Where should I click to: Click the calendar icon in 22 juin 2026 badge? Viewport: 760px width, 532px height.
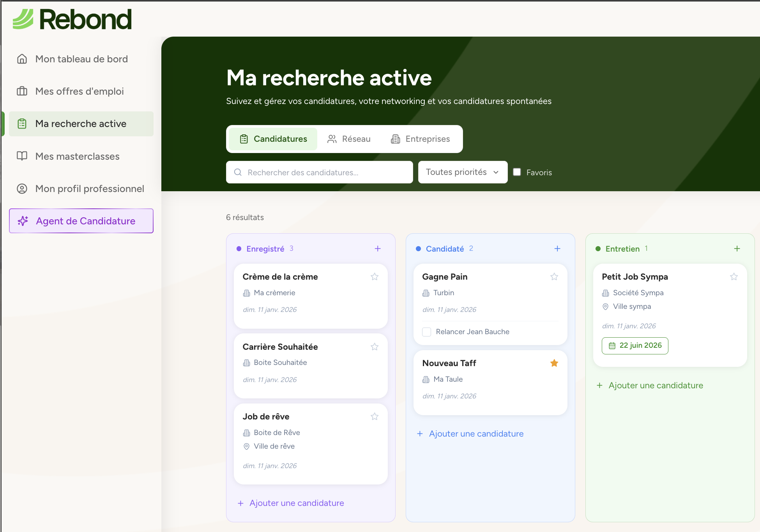tap(612, 345)
